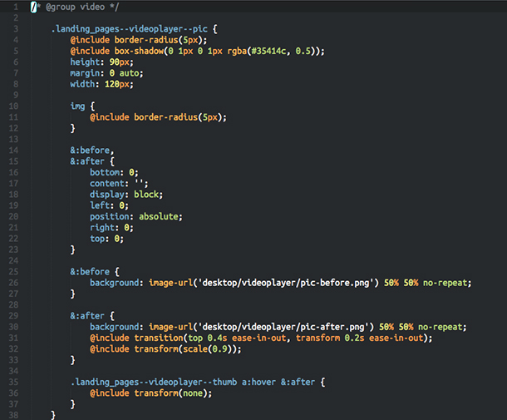This screenshot has height=420, width=507.
Task: Click the 'auto' value on line 7
Action: pyautogui.click(x=129, y=73)
